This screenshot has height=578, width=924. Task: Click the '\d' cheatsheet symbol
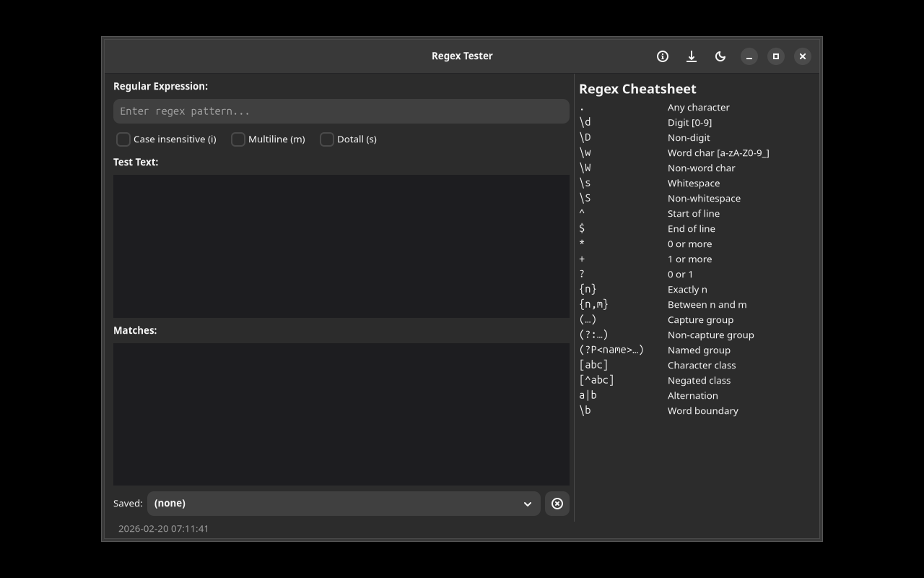click(585, 122)
